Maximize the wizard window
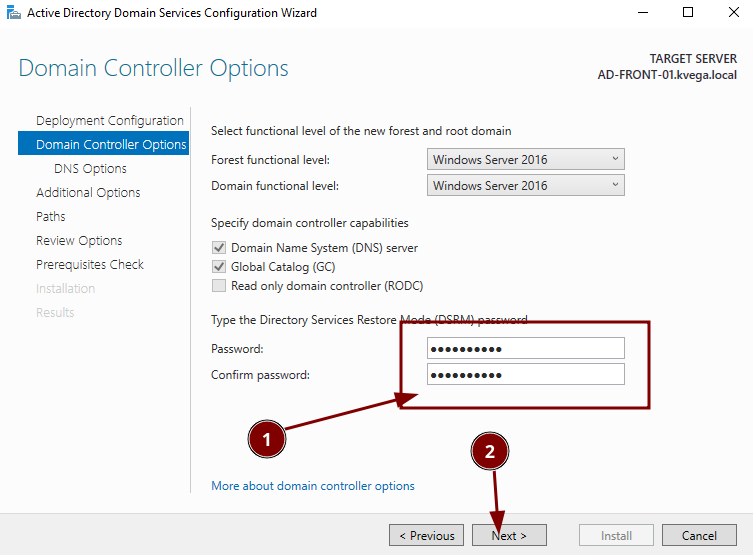 688,13
